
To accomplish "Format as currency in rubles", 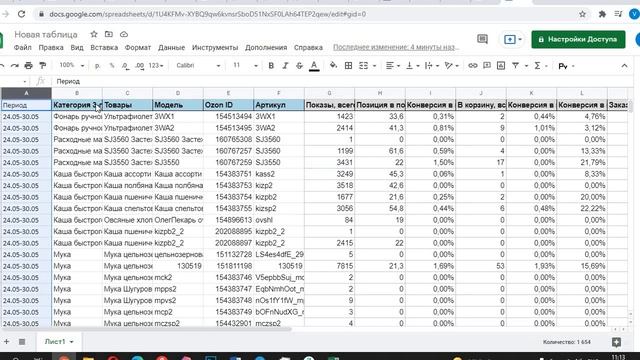I will coord(97,65).
